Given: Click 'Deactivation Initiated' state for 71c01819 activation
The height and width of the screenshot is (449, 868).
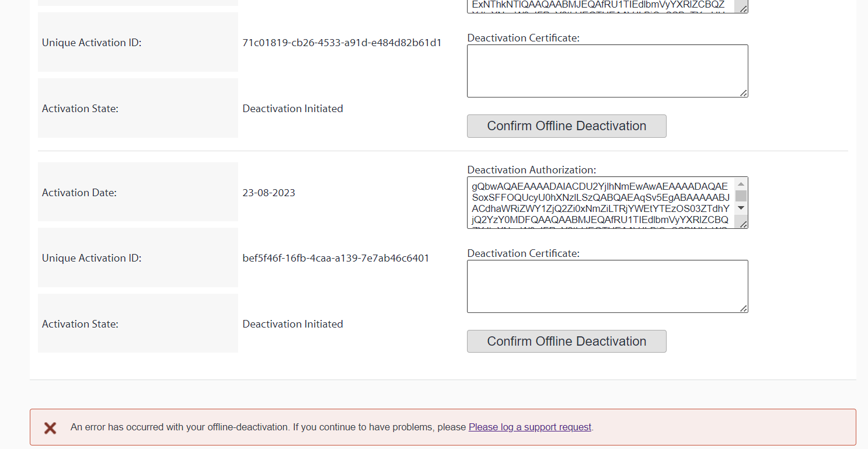Looking at the screenshot, I should click(x=292, y=109).
